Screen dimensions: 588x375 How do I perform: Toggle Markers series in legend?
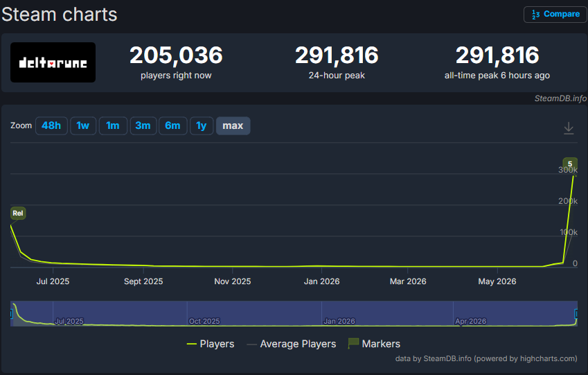pyautogui.click(x=374, y=344)
